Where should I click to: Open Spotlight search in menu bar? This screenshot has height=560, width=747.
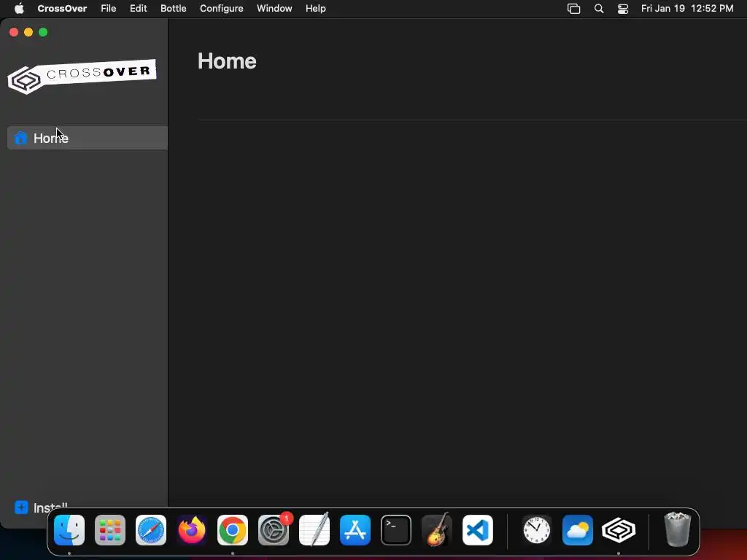[599, 9]
